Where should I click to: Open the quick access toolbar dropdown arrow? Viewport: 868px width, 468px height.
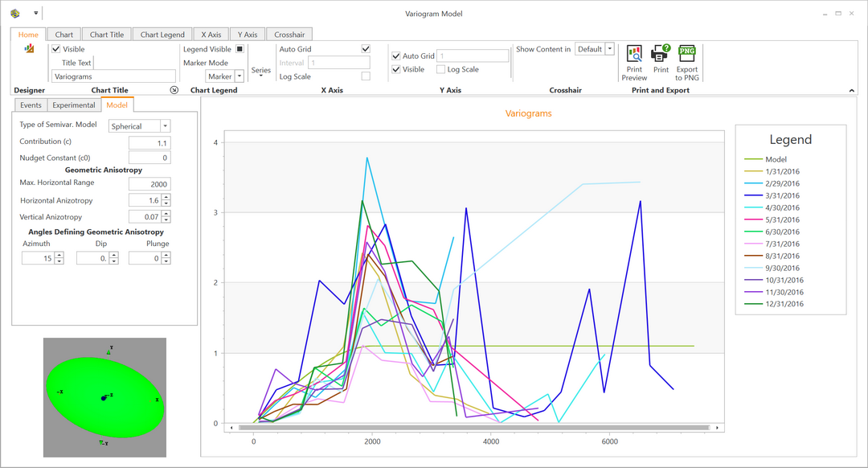(x=35, y=13)
